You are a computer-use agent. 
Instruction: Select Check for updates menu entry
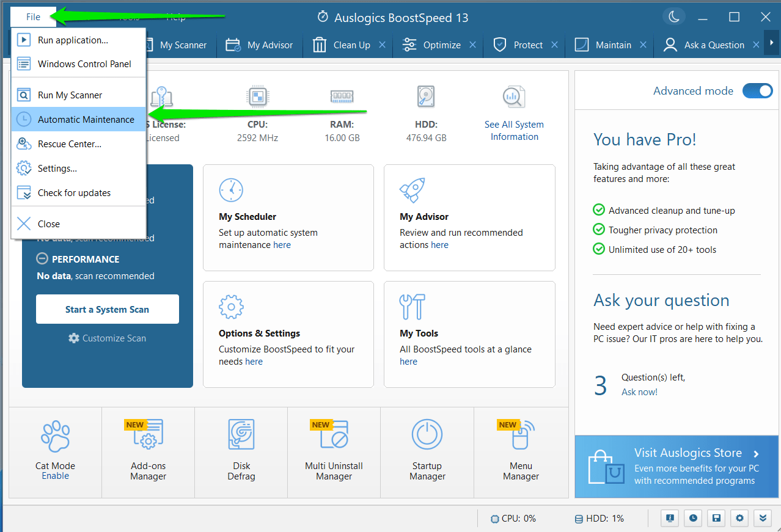coord(78,193)
